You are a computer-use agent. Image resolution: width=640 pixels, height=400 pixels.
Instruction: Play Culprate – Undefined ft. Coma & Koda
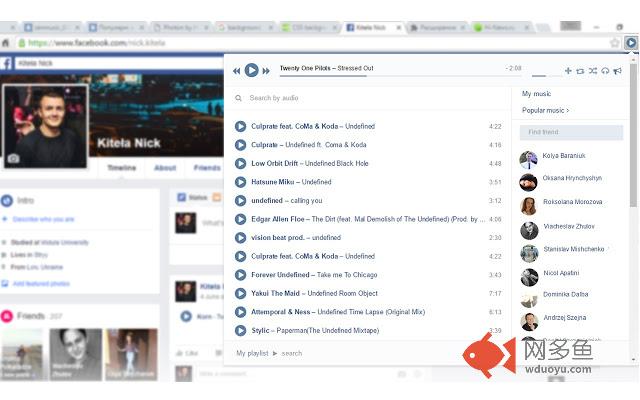(x=240, y=145)
